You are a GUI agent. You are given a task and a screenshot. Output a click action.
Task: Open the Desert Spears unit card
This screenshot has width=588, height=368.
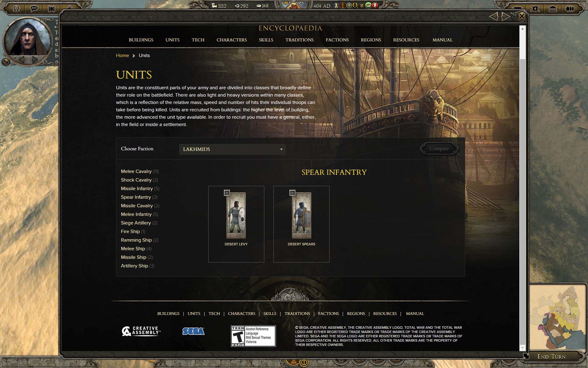pyautogui.click(x=301, y=224)
